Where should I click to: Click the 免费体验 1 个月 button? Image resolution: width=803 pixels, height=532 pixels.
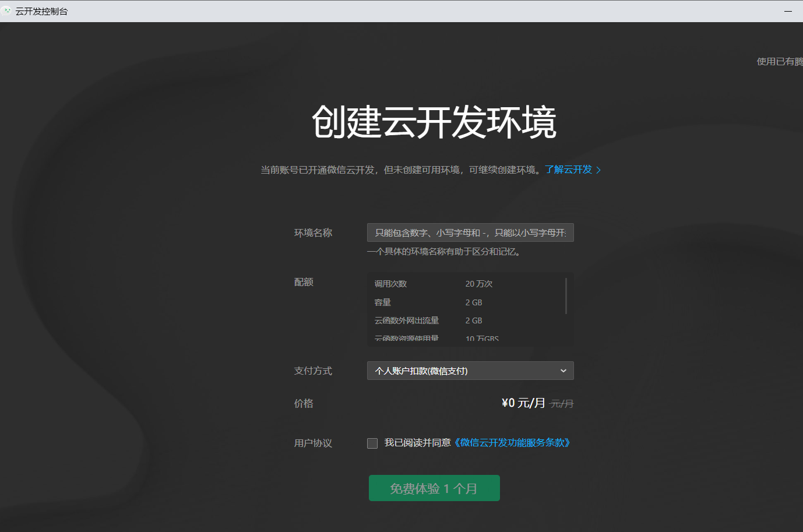coord(434,488)
